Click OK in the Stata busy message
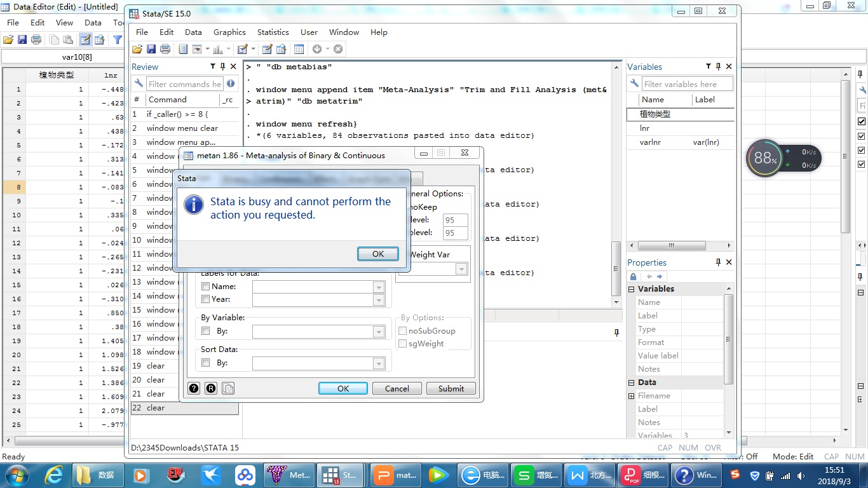 378,254
